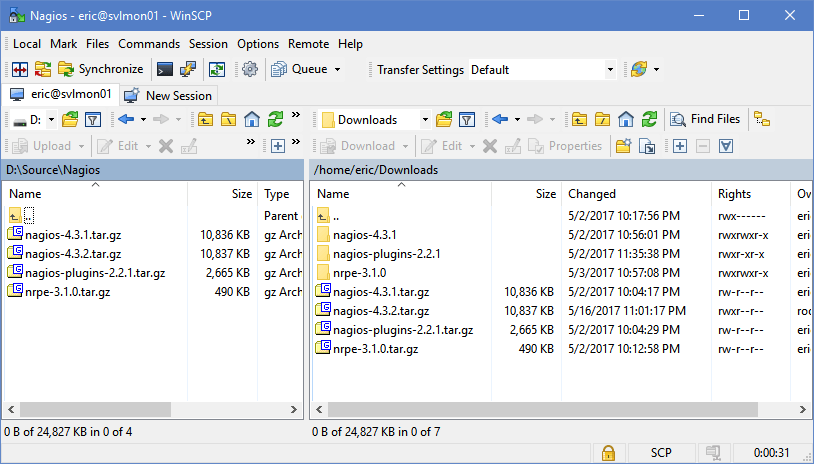Go back in local panel history
The height and width of the screenshot is (464, 814).
126,120
